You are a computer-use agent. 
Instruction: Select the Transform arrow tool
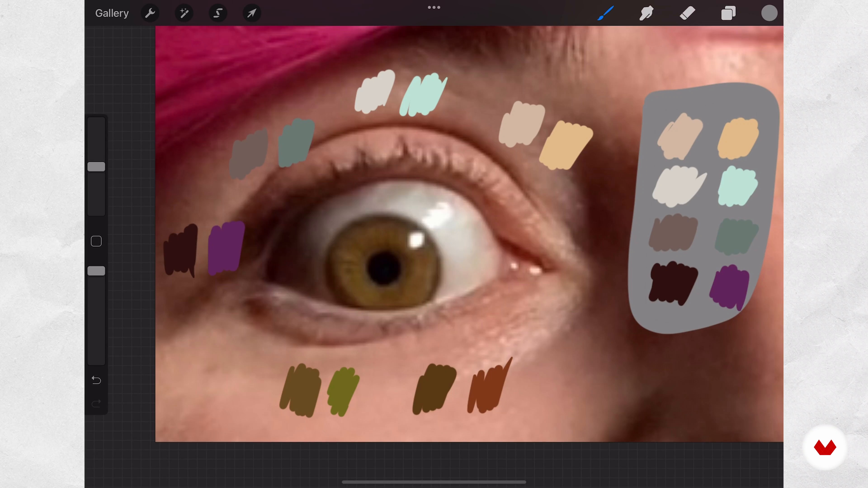point(252,13)
